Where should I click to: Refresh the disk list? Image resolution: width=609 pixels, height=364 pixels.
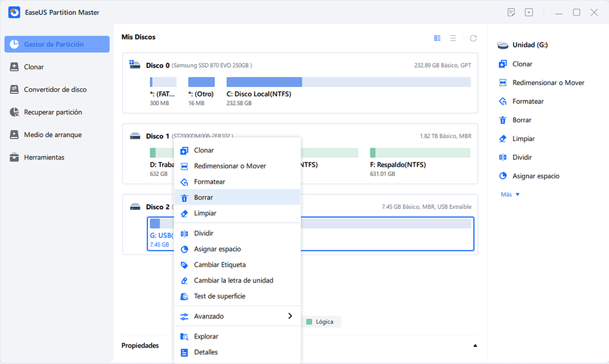(473, 38)
